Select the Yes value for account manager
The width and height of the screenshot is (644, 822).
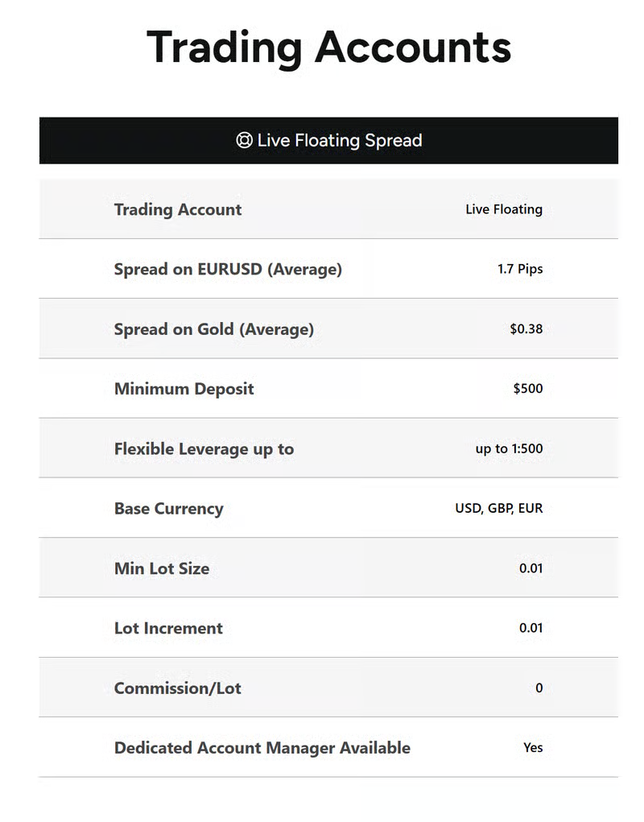(533, 748)
